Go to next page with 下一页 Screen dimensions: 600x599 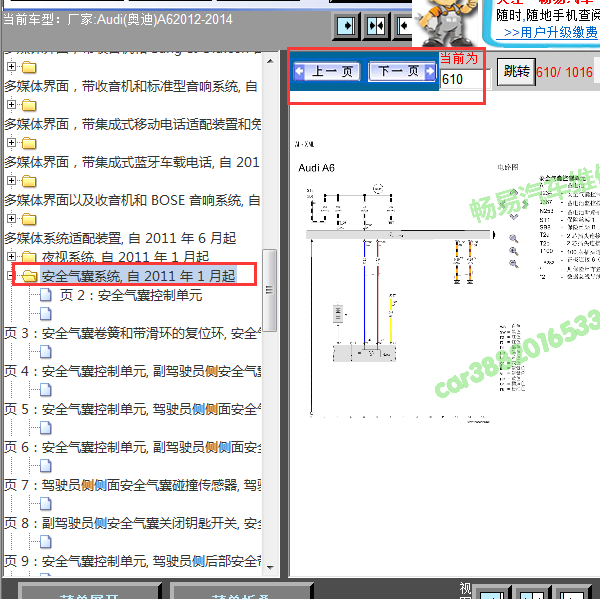click(402, 71)
